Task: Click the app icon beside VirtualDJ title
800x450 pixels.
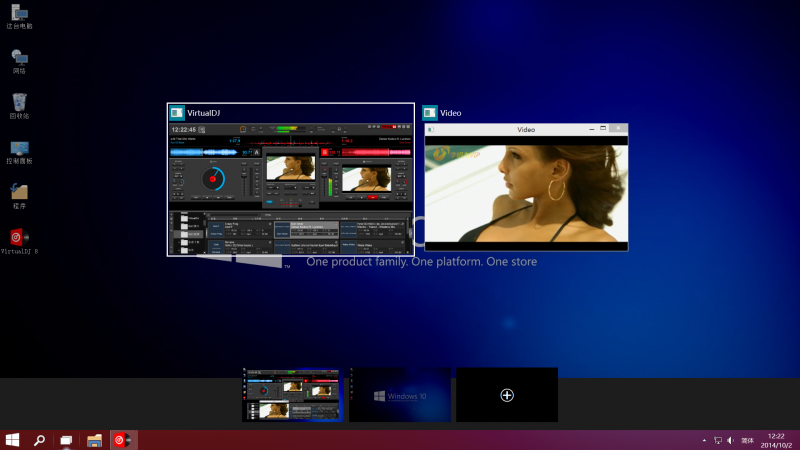Action: click(177, 113)
